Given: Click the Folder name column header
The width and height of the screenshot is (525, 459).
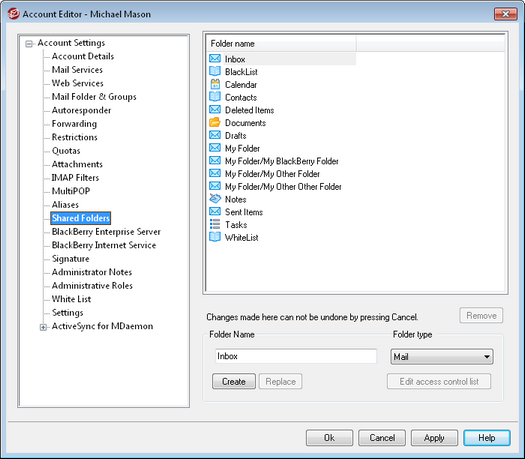Looking at the screenshot, I should pos(282,44).
